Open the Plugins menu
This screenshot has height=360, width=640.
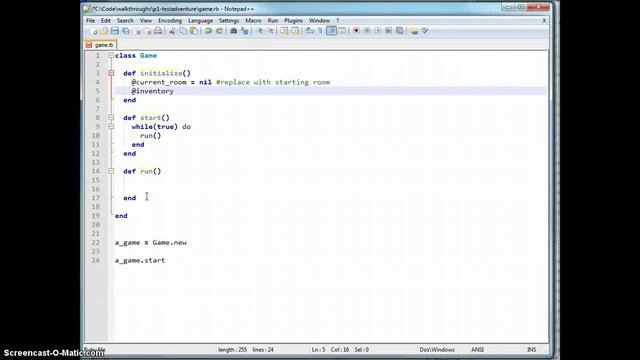point(293,20)
